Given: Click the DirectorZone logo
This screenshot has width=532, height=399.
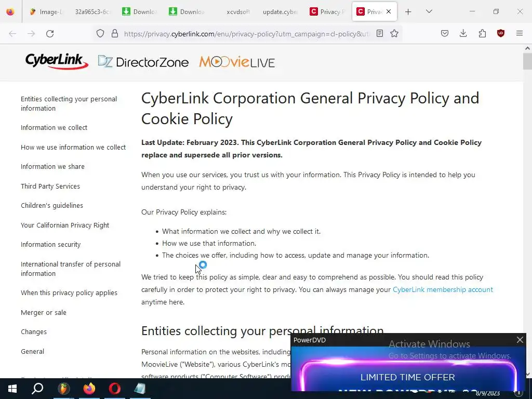Looking at the screenshot, I should 143,62.
